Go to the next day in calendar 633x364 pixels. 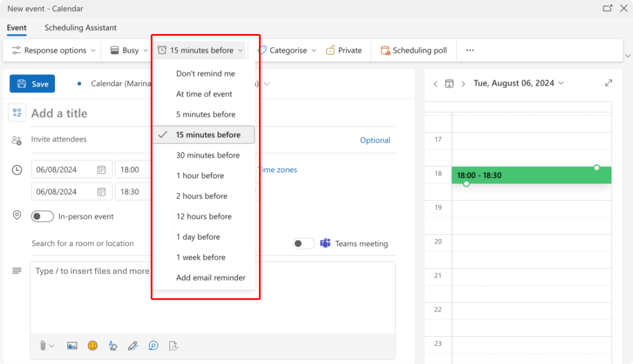[x=463, y=84]
